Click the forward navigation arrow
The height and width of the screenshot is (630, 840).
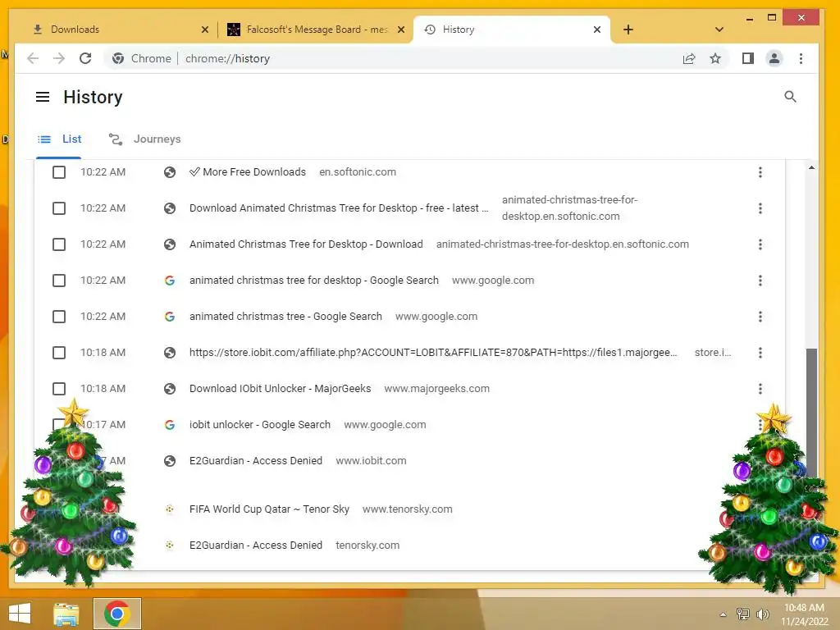pos(59,58)
